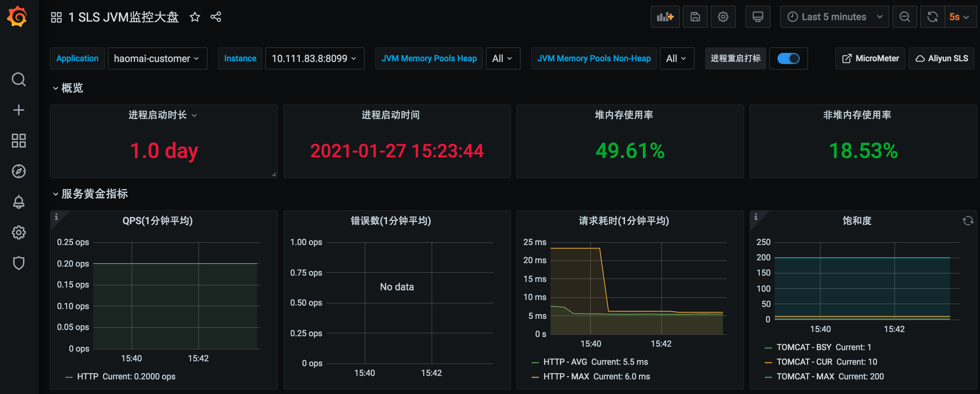Viewport: 980px width, 394px height.
Task: Click the refresh spinner on the 饱和度 panel
Action: (x=968, y=221)
